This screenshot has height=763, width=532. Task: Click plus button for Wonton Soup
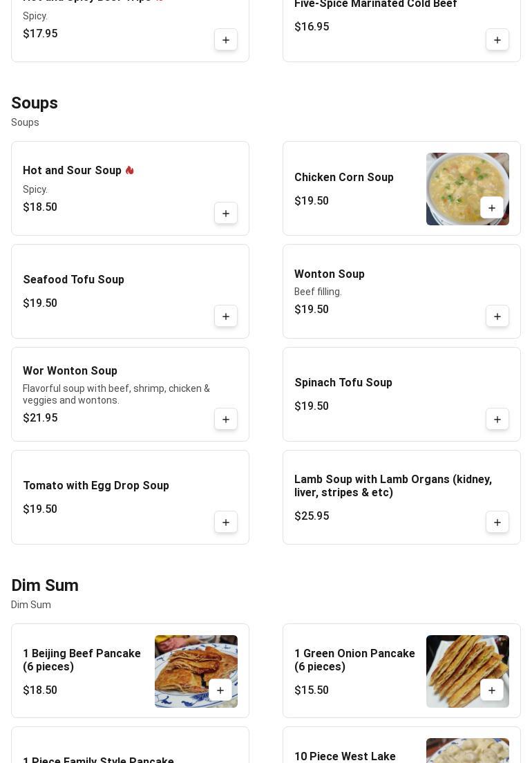[x=497, y=317]
